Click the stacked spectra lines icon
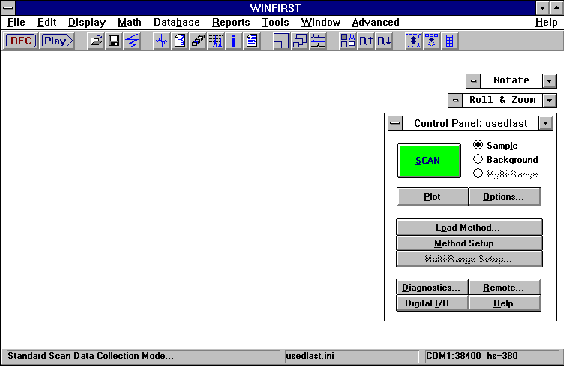 pyautogui.click(x=132, y=41)
